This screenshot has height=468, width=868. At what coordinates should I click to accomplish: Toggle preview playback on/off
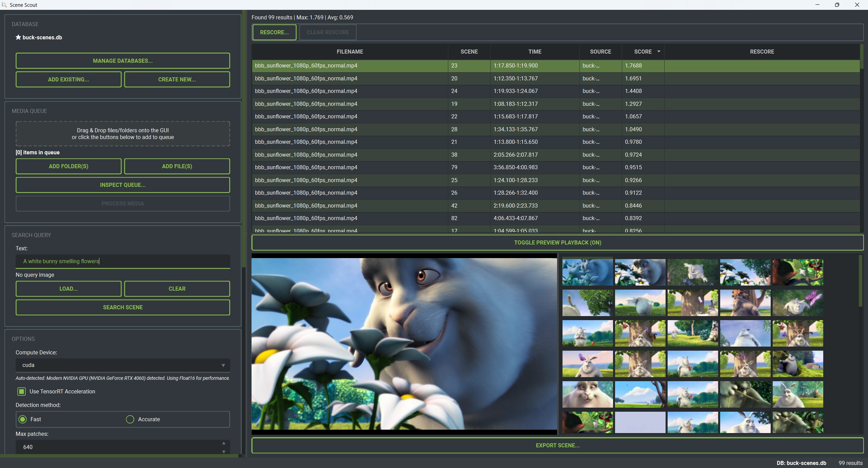pyautogui.click(x=557, y=242)
